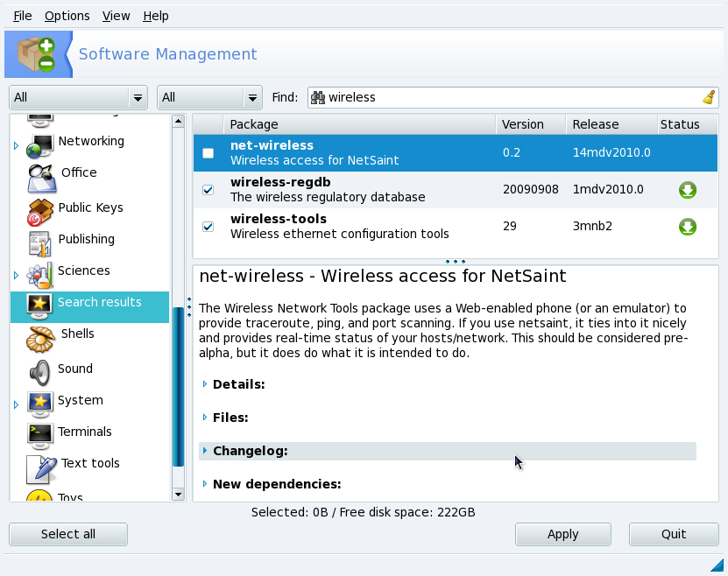Click the Office category icon
Image resolution: width=728 pixels, height=576 pixels.
point(41,179)
